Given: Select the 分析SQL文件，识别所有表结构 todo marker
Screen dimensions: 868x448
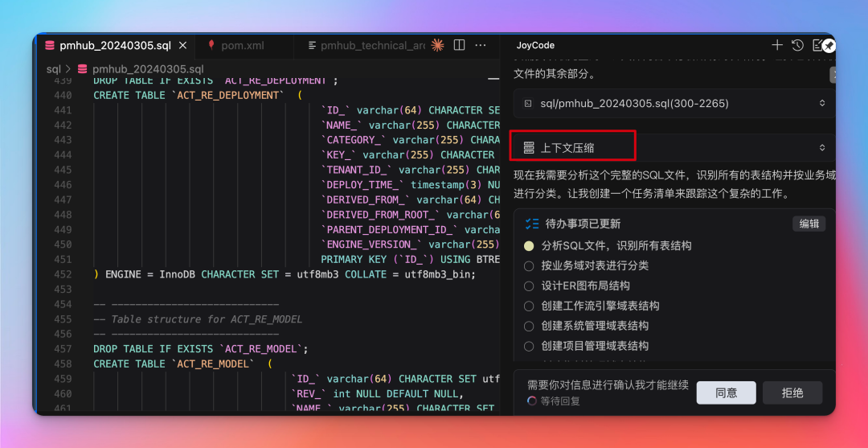Looking at the screenshot, I should click(x=529, y=245).
